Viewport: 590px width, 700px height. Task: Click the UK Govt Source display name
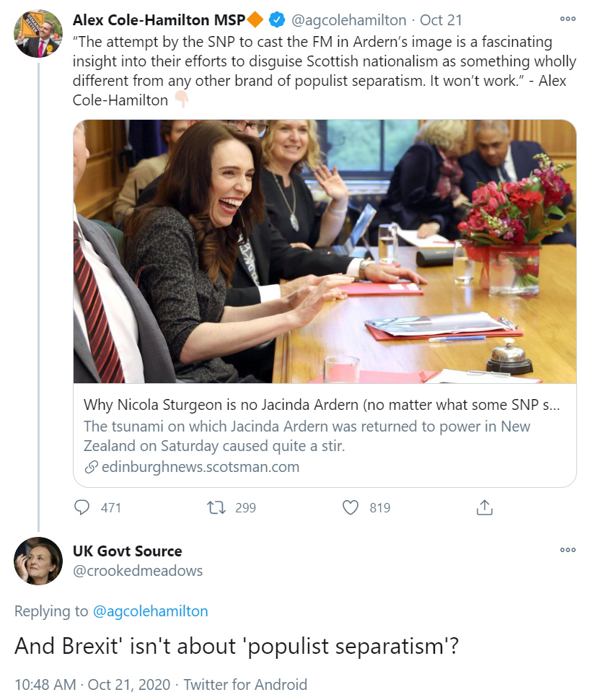127,551
